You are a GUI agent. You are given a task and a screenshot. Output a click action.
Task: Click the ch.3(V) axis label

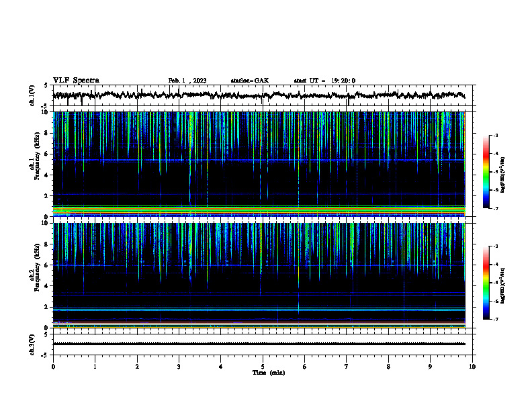[x=32, y=345]
